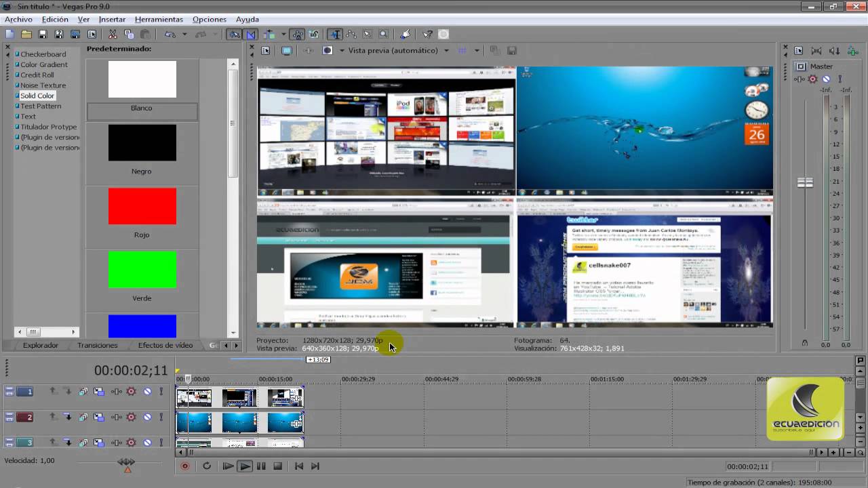The image size is (868, 488).
Task: Save preview snapshot to file icon
Action: click(x=512, y=50)
